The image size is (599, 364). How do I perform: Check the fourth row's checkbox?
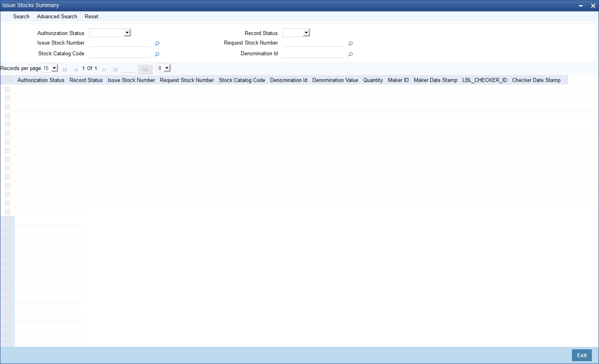[7, 115]
